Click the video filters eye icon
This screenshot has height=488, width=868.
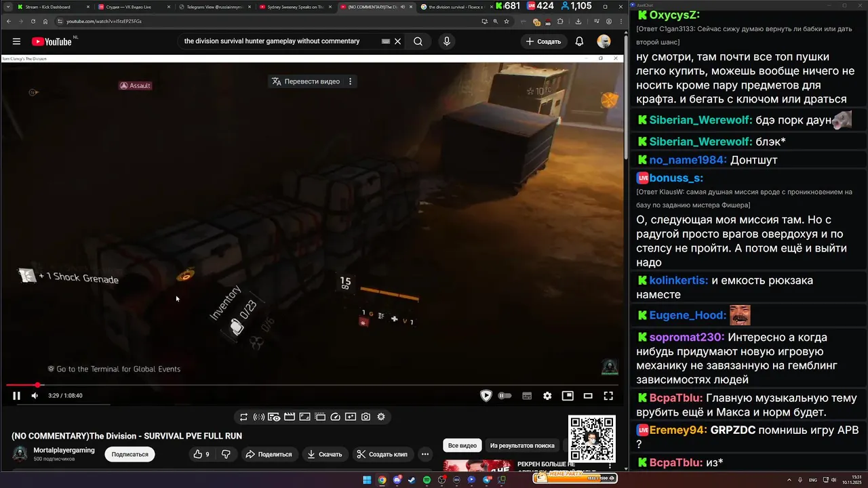point(274,417)
